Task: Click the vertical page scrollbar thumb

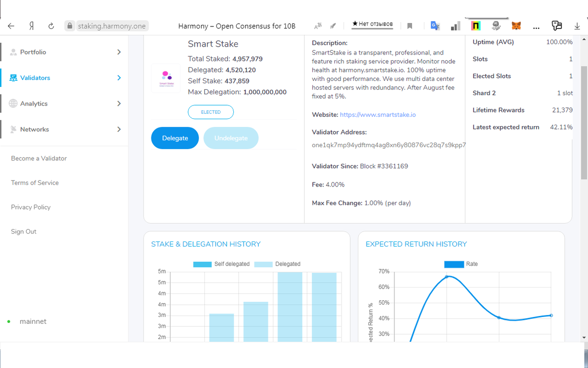Action: point(584,123)
